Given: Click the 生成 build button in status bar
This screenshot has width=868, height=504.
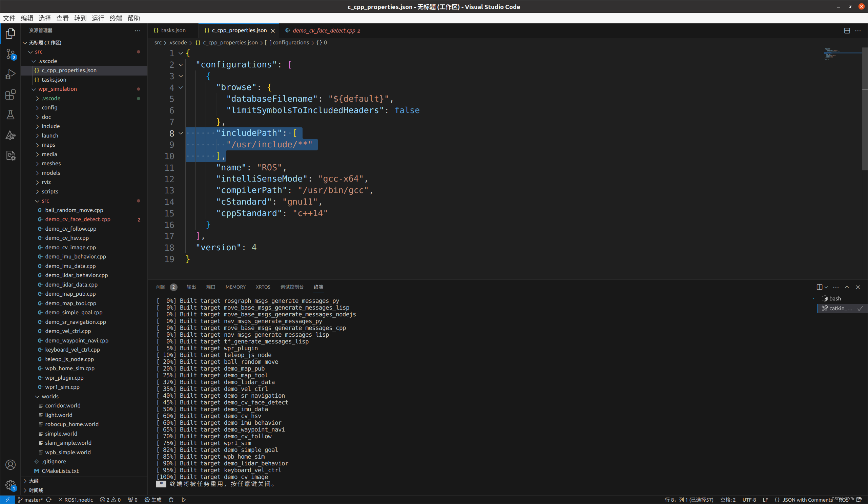Looking at the screenshot, I should coord(153,500).
